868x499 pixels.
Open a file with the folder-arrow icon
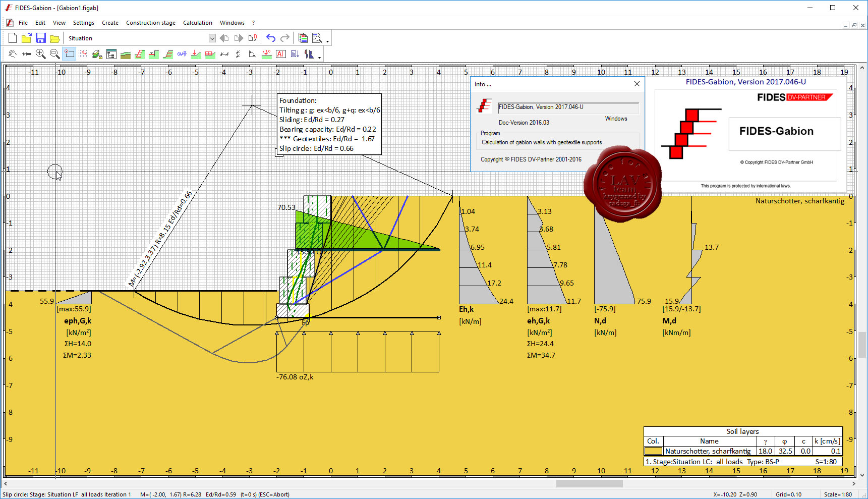(27, 38)
